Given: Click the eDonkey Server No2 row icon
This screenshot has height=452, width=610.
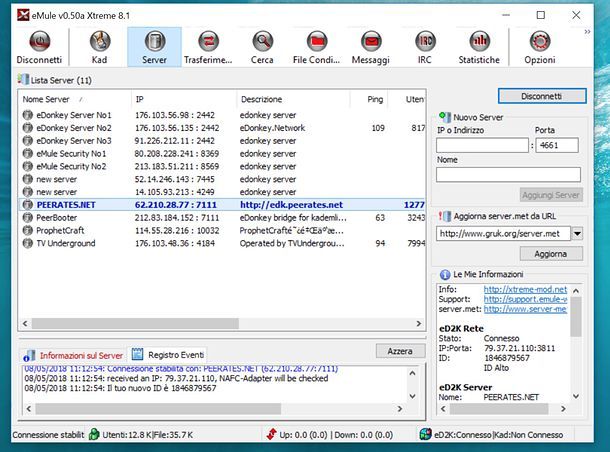Looking at the screenshot, I should [28, 128].
